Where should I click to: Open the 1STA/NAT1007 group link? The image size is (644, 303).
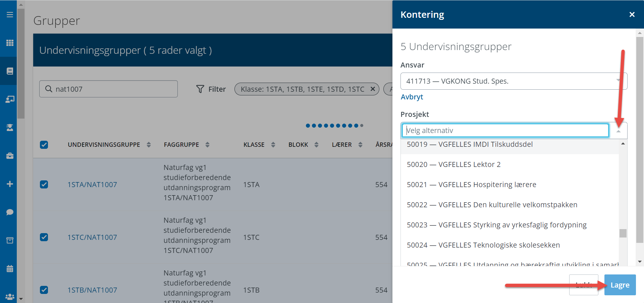click(92, 184)
